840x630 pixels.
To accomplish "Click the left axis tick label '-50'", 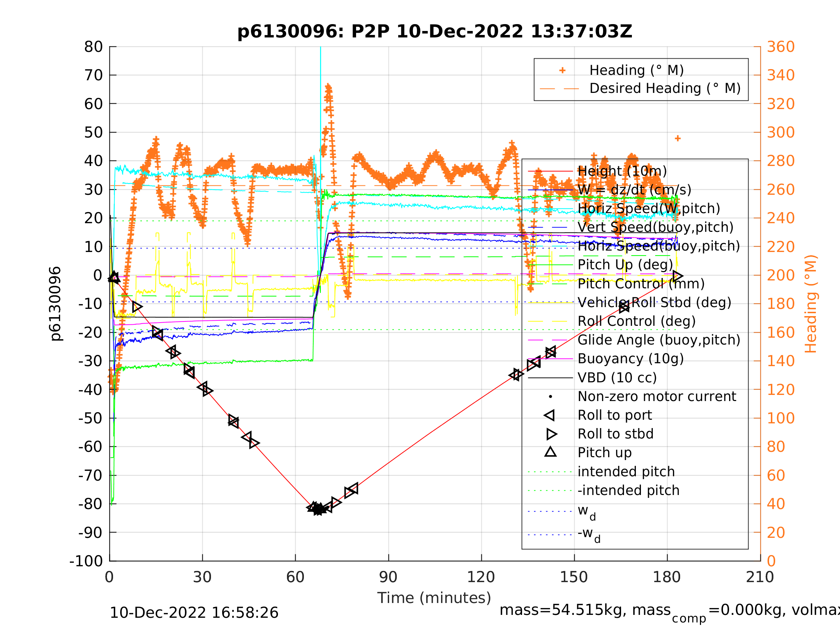I will 91,418.
